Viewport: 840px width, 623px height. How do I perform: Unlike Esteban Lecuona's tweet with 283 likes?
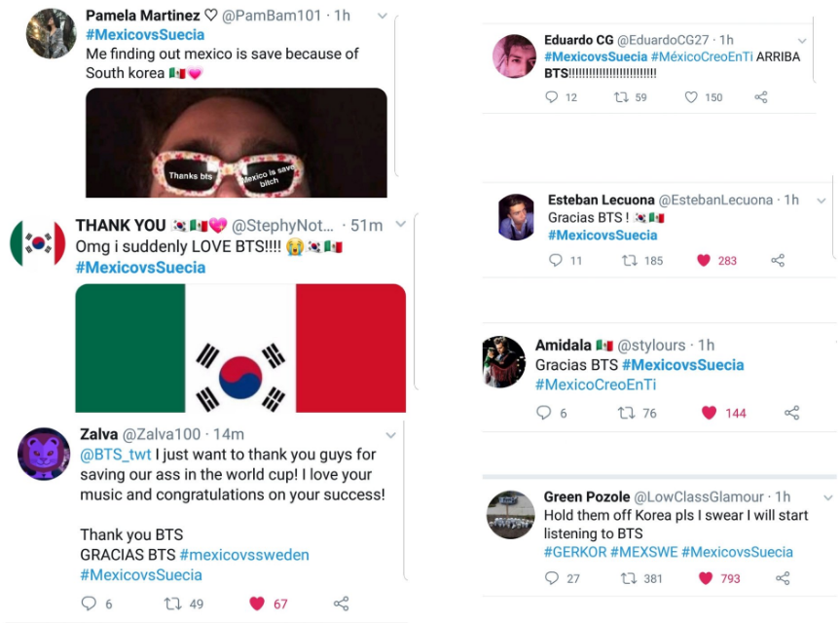tap(704, 260)
